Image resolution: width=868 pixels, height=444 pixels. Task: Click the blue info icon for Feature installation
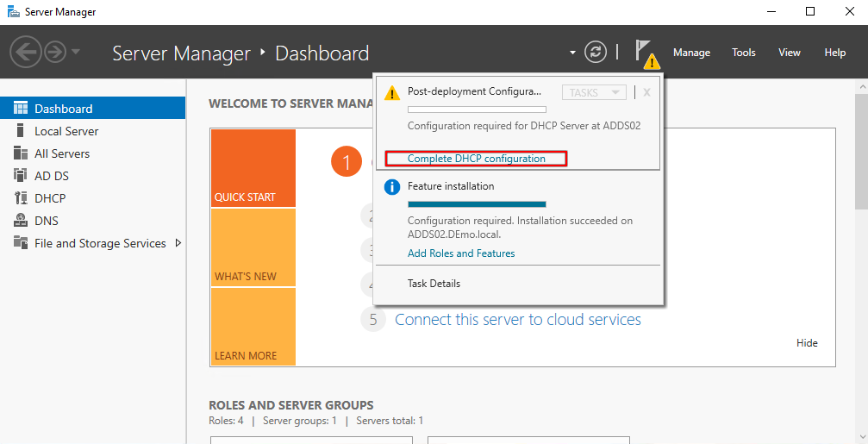(392, 187)
